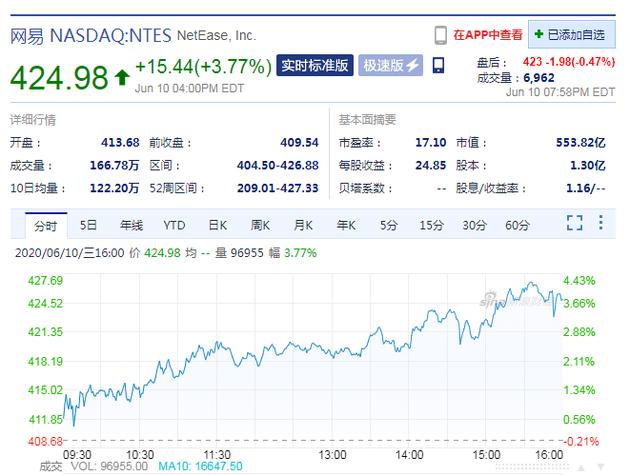The width and height of the screenshot is (630, 476).
Task: Click the NetEase, Inc. company name
Action: tap(217, 36)
